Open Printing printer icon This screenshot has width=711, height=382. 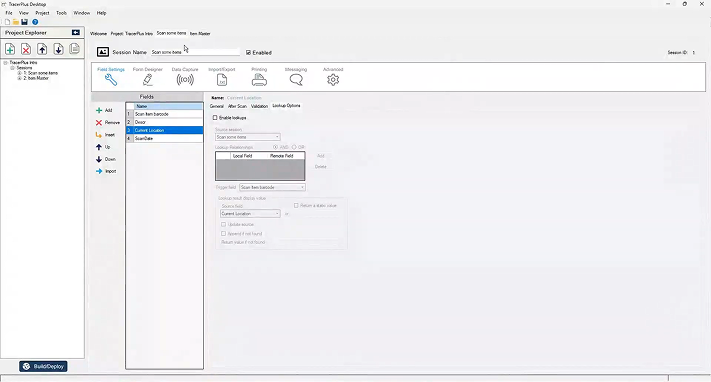(259, 80)
